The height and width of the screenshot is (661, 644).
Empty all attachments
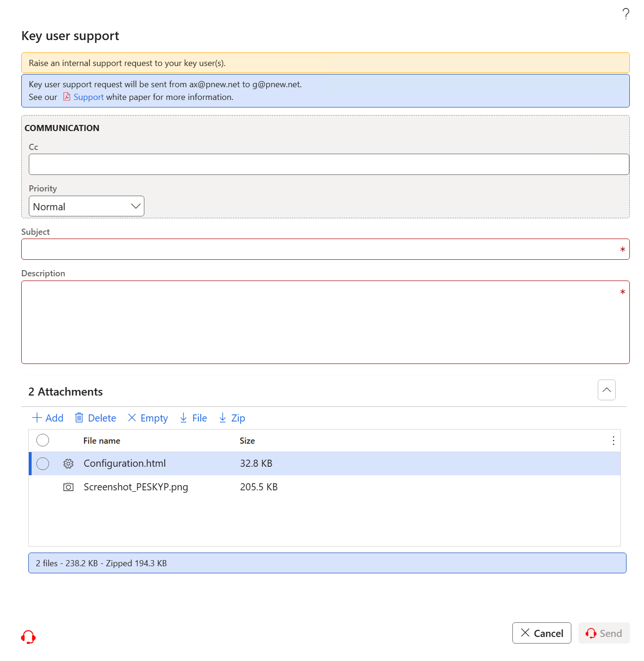(148, 418)
